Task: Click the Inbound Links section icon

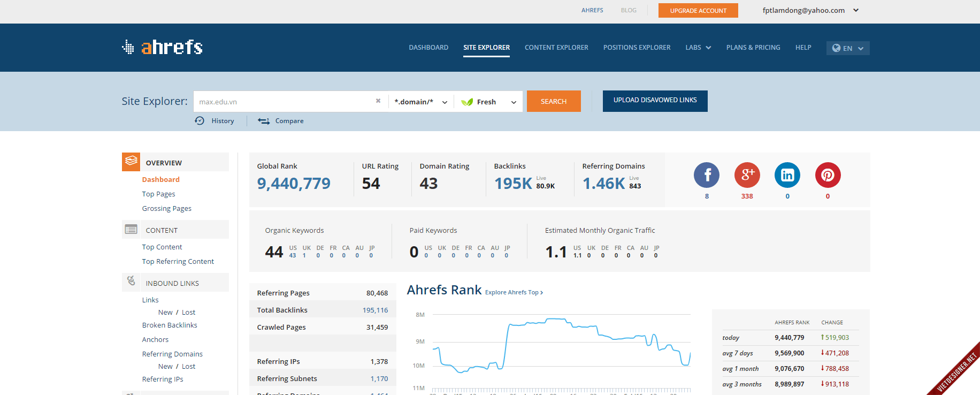Action: tap(131, 281)
